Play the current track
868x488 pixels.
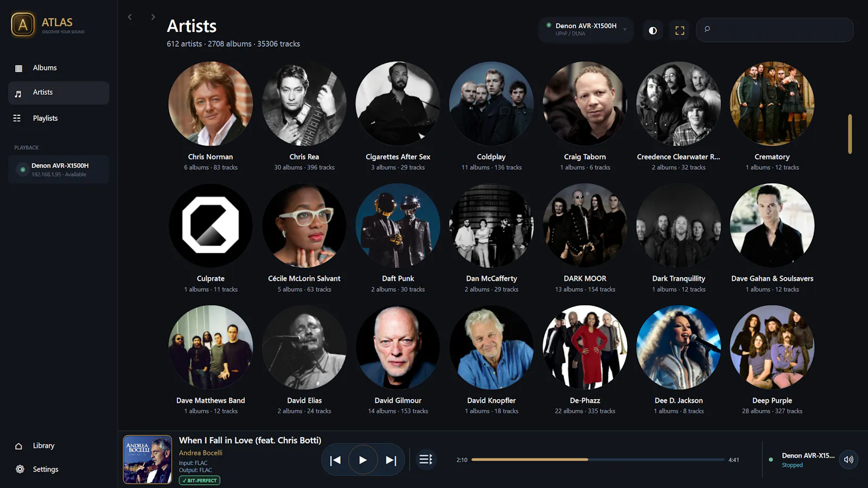(x=363, y=460)
